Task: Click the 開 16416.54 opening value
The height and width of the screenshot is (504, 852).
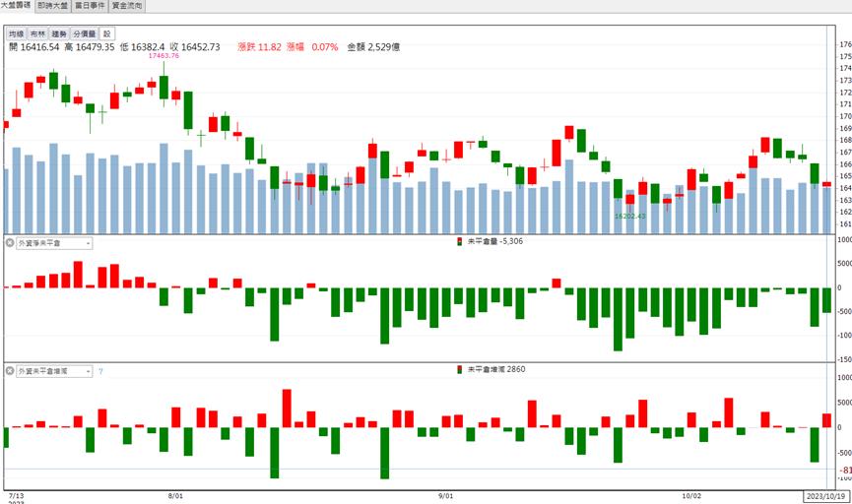Action: [x=33, y=47]
